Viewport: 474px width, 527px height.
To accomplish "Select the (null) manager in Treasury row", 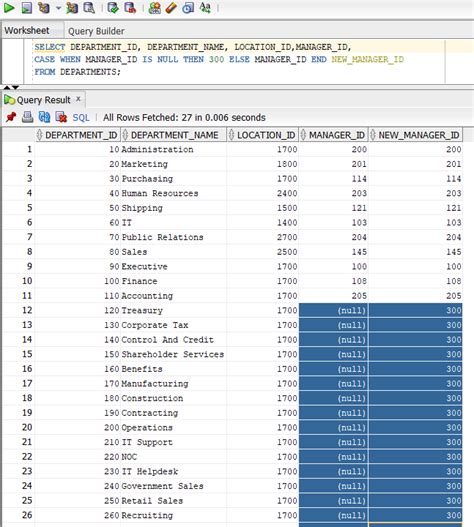I will (333, 310).
